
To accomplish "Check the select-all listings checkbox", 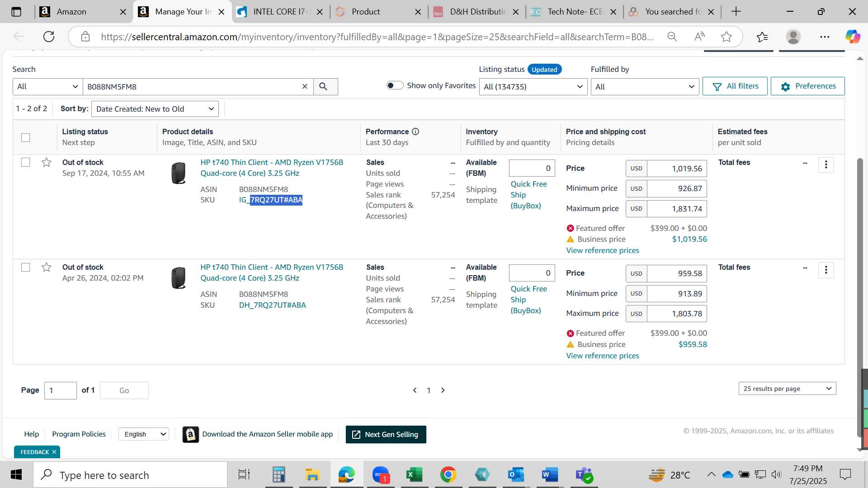I will pyautogui.click(x=26, y=137).
